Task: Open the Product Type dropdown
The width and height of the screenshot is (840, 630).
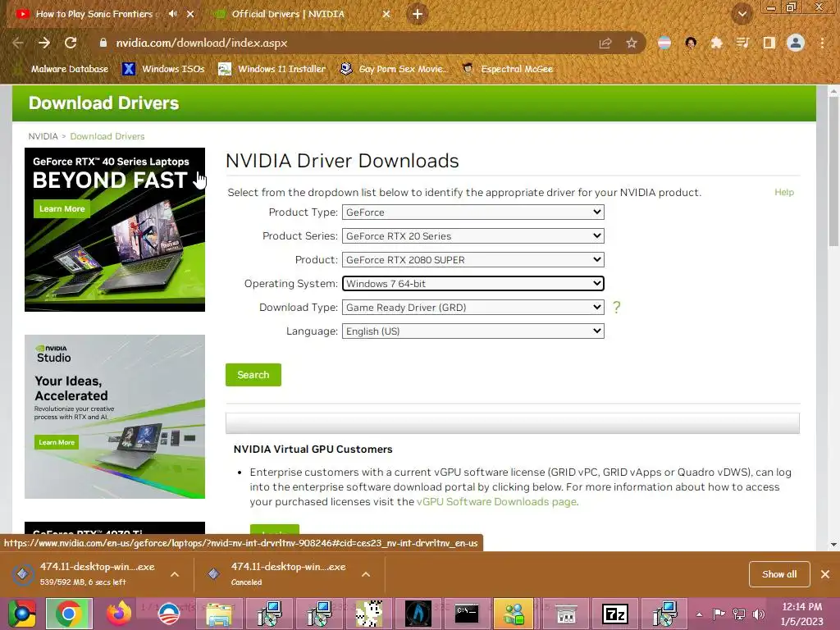Action: pyautogui.click(x=473, y=212)
